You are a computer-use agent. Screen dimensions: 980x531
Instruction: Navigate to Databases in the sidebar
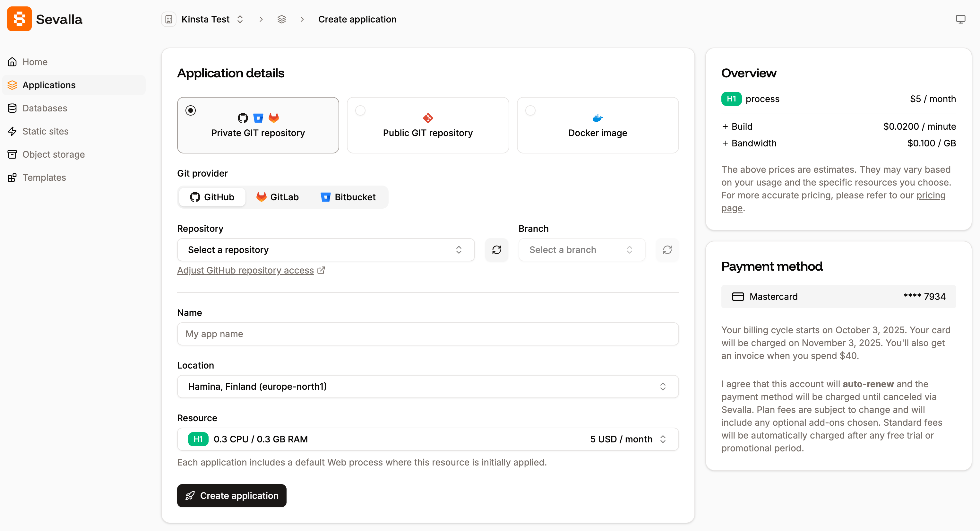[x=45, y=108]
